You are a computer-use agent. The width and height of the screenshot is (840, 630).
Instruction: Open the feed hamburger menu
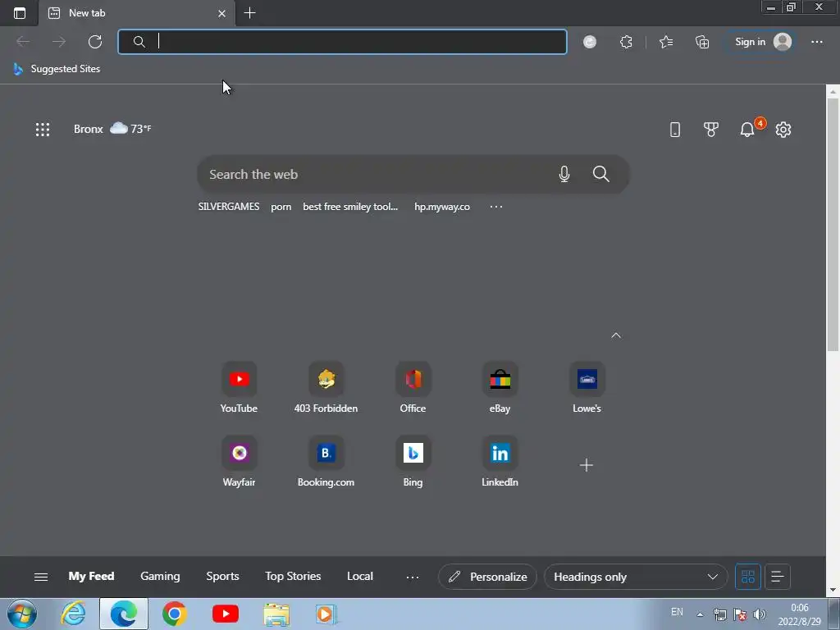pyautogui.click(x=41, y=577)
